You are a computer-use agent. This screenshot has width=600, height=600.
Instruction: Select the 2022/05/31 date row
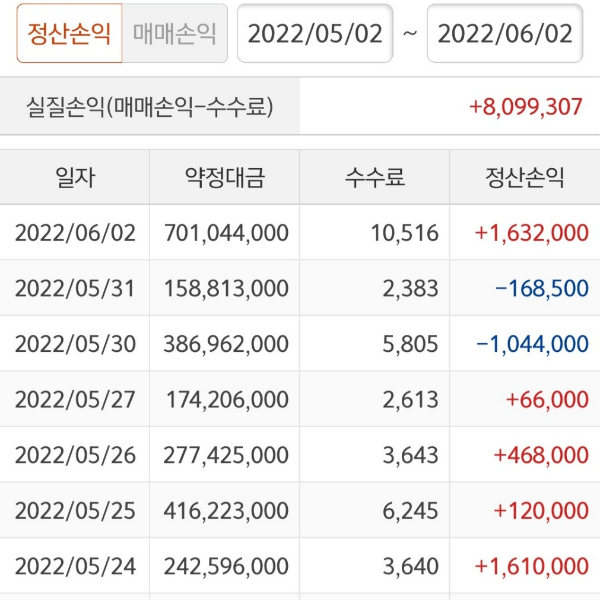coord(75,289)
